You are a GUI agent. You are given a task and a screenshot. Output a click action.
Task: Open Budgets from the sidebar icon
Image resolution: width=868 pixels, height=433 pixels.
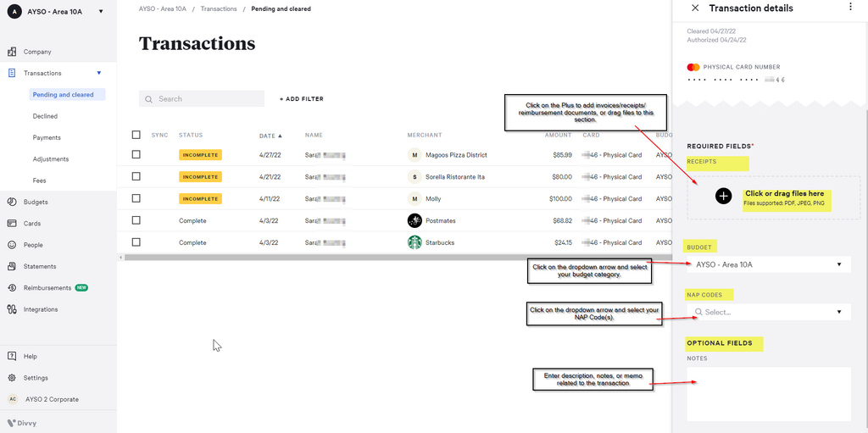click(x=13, y=202)
